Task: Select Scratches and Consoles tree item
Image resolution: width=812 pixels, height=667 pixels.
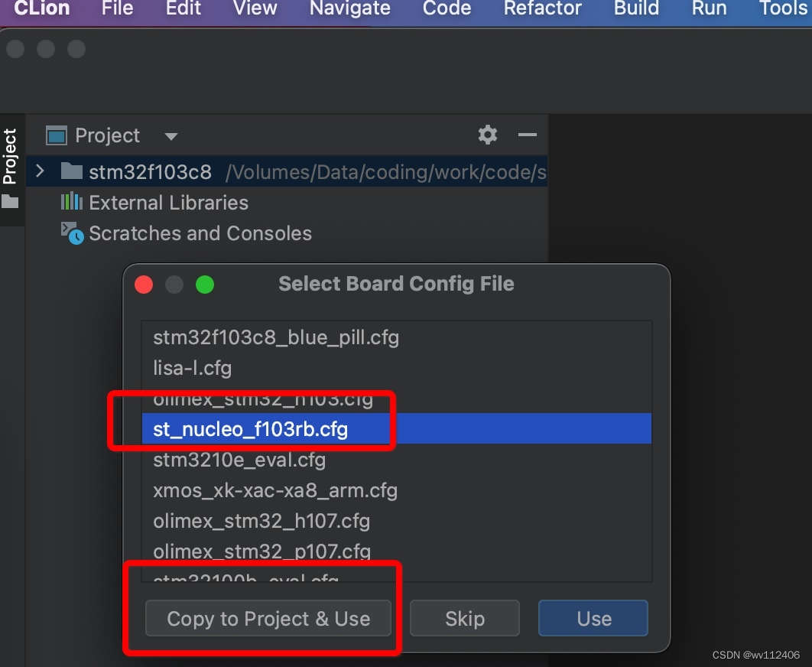Action: (200, 233)
